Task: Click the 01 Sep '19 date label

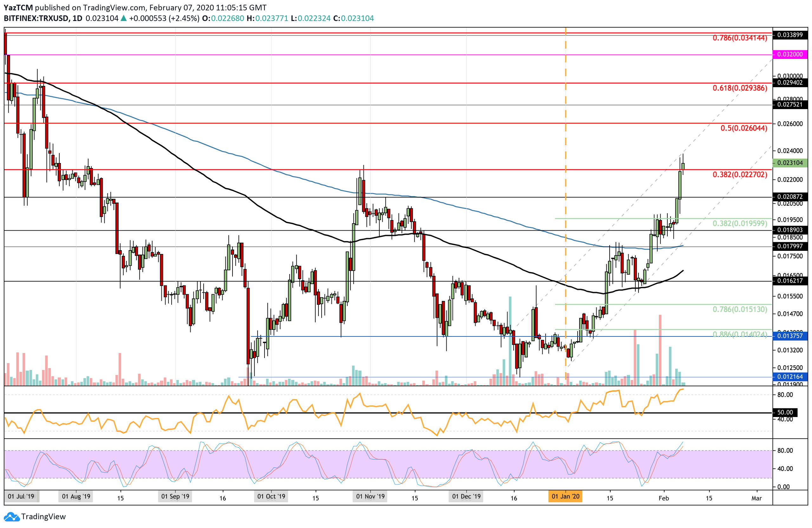Action: tap(175, 497)
